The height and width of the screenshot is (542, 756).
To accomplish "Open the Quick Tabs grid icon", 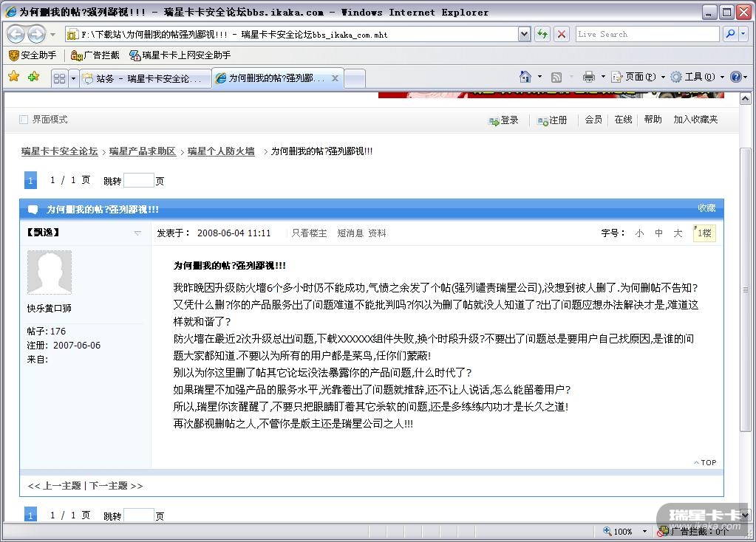I will [x=59, y=78].
